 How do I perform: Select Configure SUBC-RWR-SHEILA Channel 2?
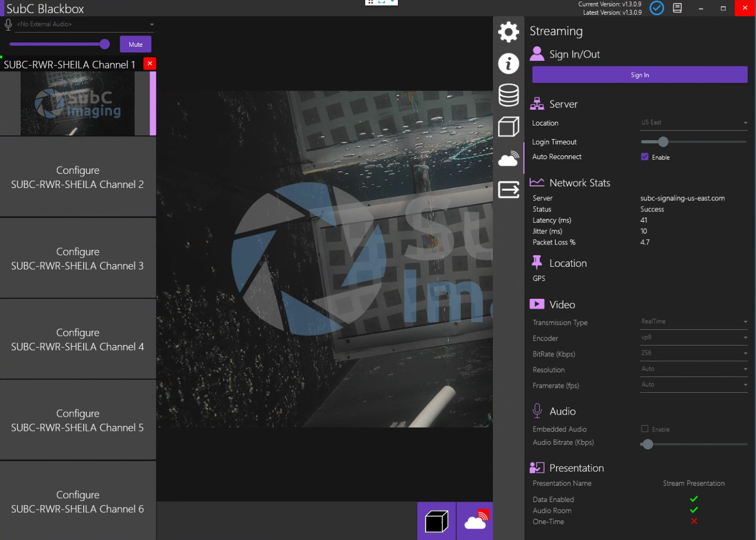[x=78, y=177]
